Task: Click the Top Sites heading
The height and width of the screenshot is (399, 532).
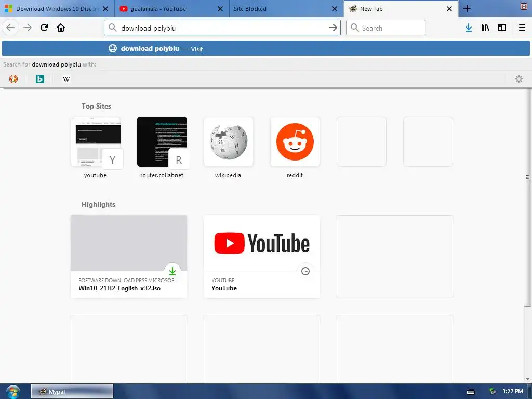Action: click(96, 106)
